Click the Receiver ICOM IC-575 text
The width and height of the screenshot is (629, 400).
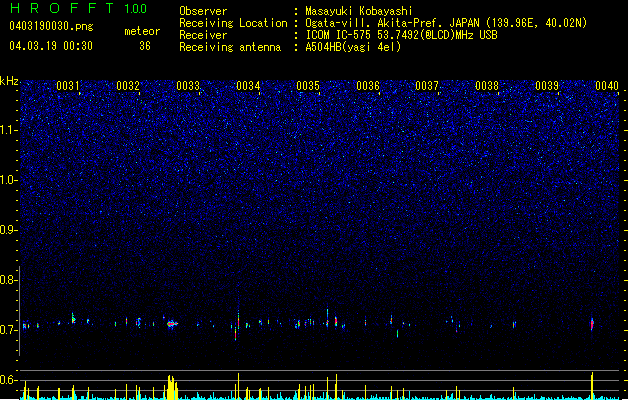[401, 35]
